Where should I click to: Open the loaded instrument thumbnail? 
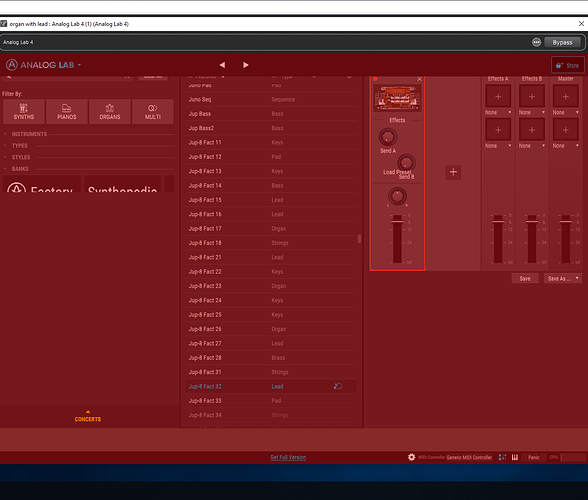(x=397, y=98)
